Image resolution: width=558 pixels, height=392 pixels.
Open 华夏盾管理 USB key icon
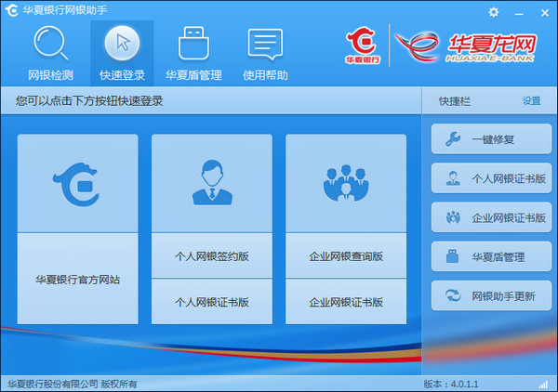193,44
